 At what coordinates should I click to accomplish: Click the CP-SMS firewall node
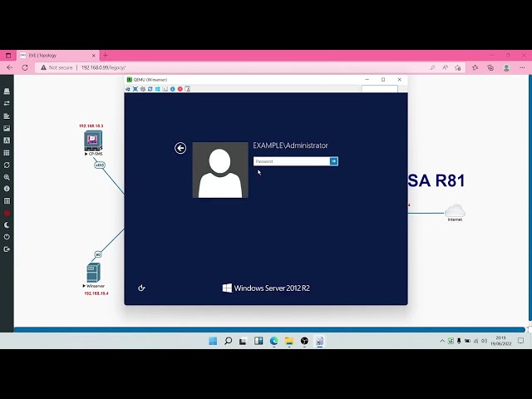93,140
